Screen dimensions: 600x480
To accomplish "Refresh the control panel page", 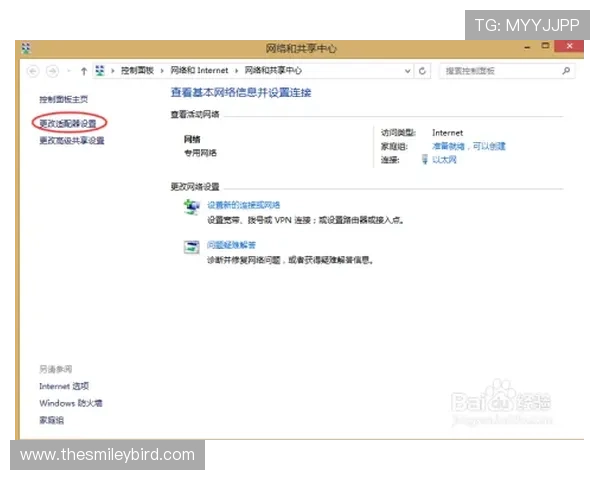I will [422, 71].
